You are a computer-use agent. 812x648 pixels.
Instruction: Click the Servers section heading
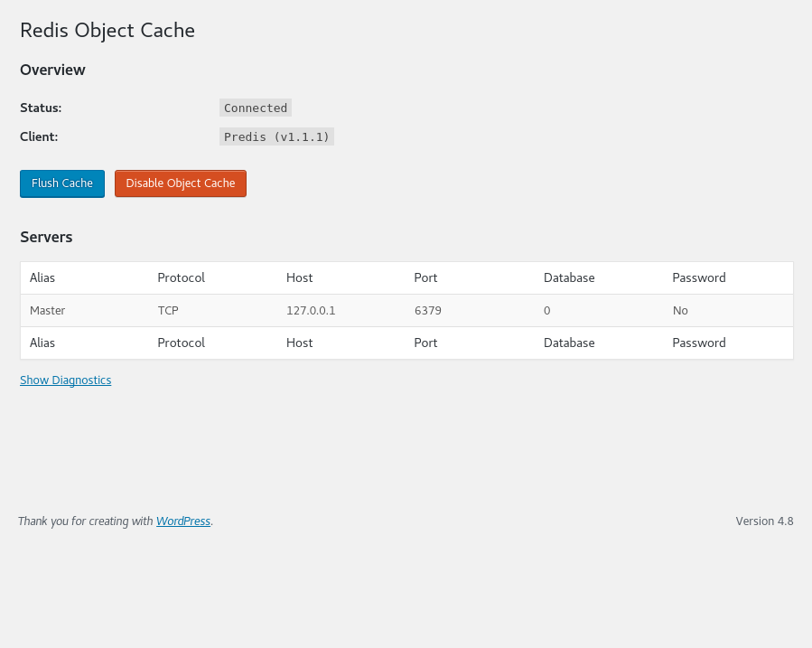(x=46, y=237)
